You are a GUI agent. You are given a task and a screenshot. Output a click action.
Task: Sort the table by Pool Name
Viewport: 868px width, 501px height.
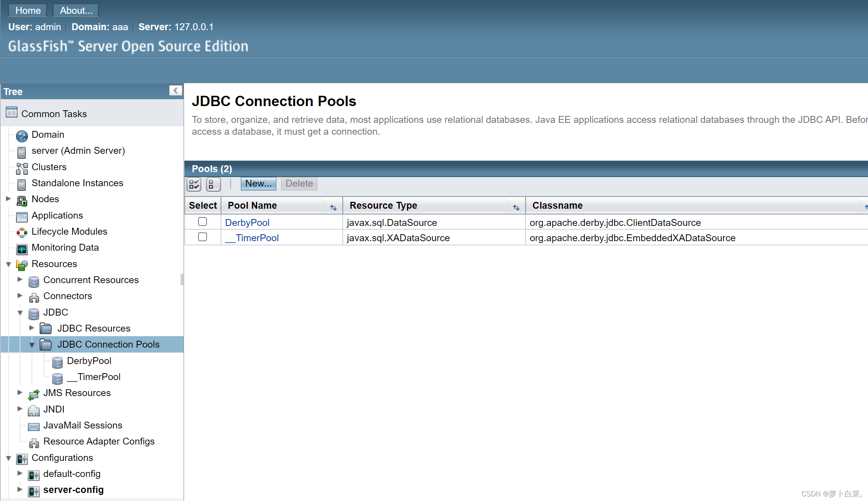point(333,207)
